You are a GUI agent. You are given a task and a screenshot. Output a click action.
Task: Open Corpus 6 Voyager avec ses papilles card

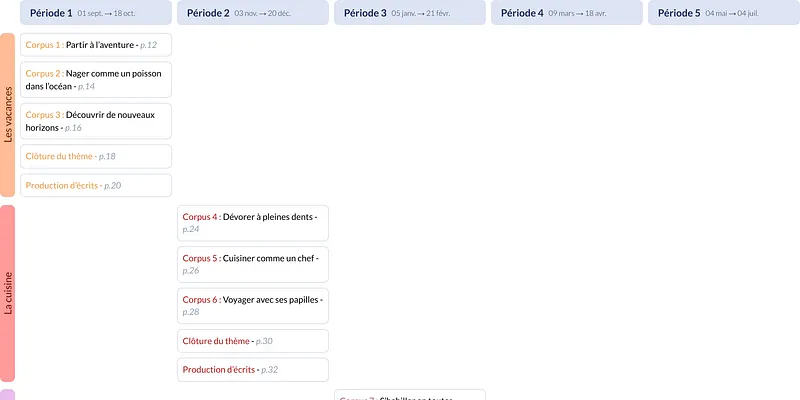(253, 306)
